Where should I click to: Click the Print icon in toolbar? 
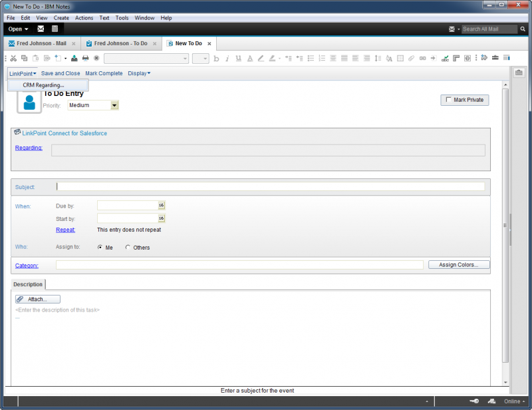86,59
